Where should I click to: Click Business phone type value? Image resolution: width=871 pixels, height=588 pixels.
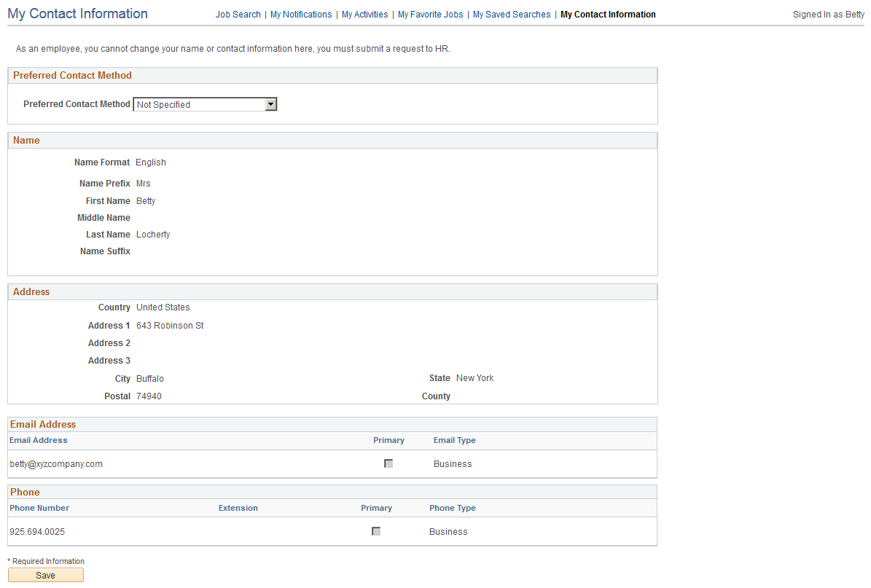tap(448, 532)
